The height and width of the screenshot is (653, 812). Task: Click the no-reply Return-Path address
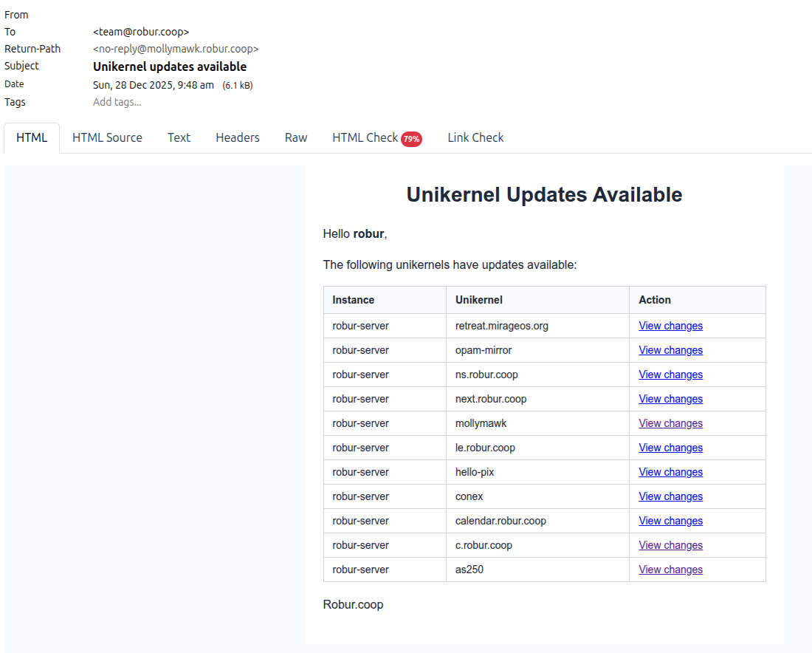(175, 49)
